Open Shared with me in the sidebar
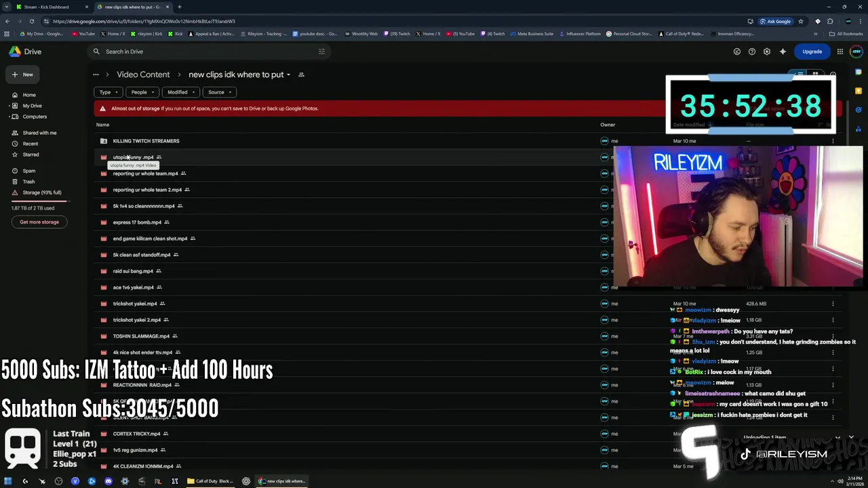 39,133
